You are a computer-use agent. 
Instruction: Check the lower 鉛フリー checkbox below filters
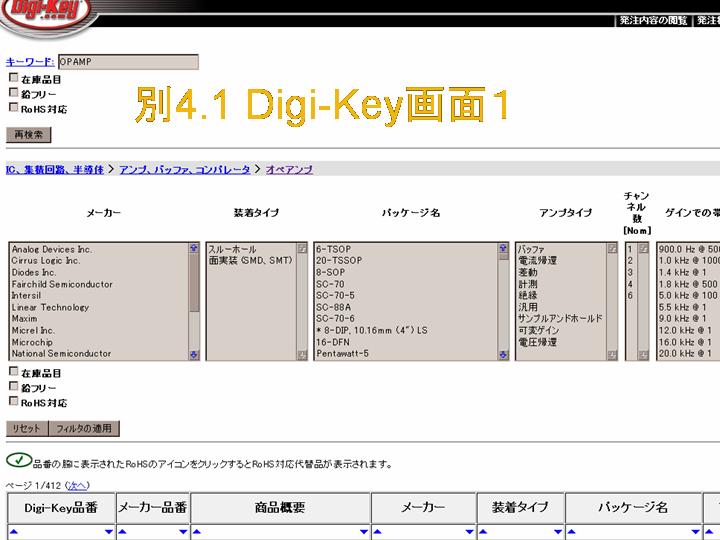point(14,386)
